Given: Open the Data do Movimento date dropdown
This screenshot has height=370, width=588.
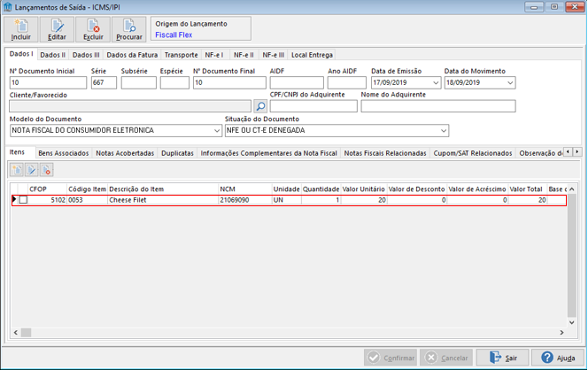Looking at the screenshot, I should pyautogui.click(x=510, y=82).
